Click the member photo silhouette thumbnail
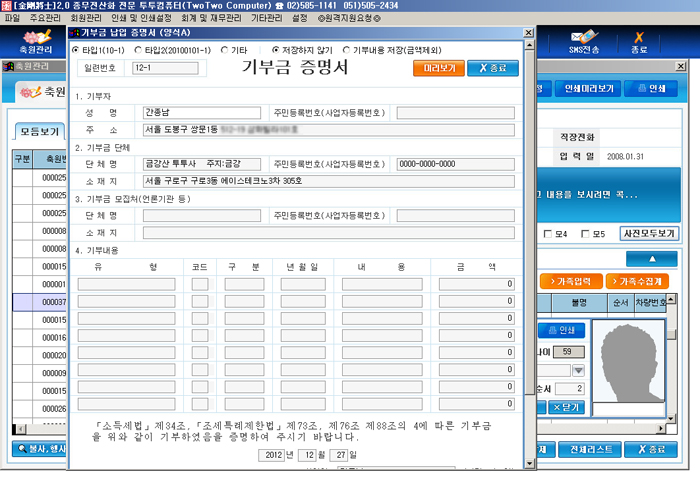The image size is (700, 490). [x=628, y=363]
